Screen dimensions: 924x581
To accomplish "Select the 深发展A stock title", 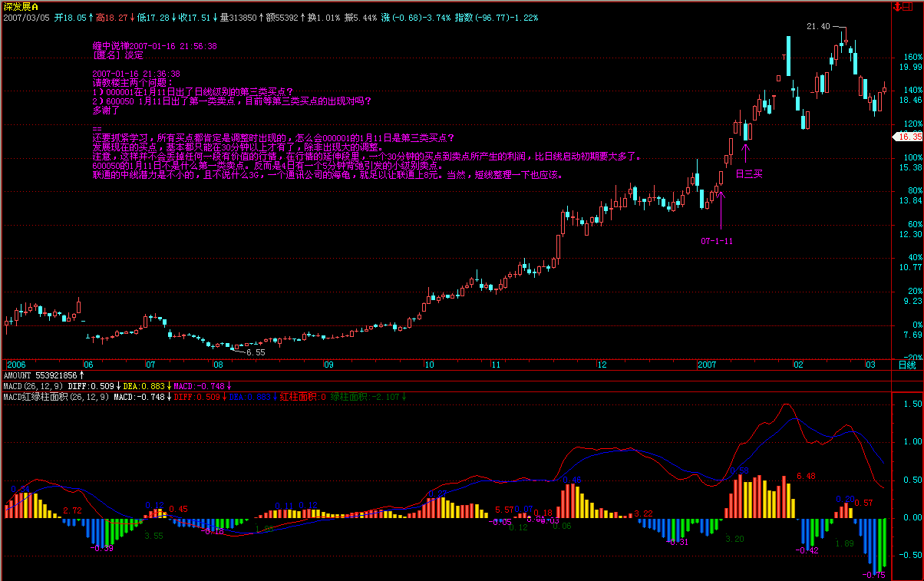I will point(20,6).
